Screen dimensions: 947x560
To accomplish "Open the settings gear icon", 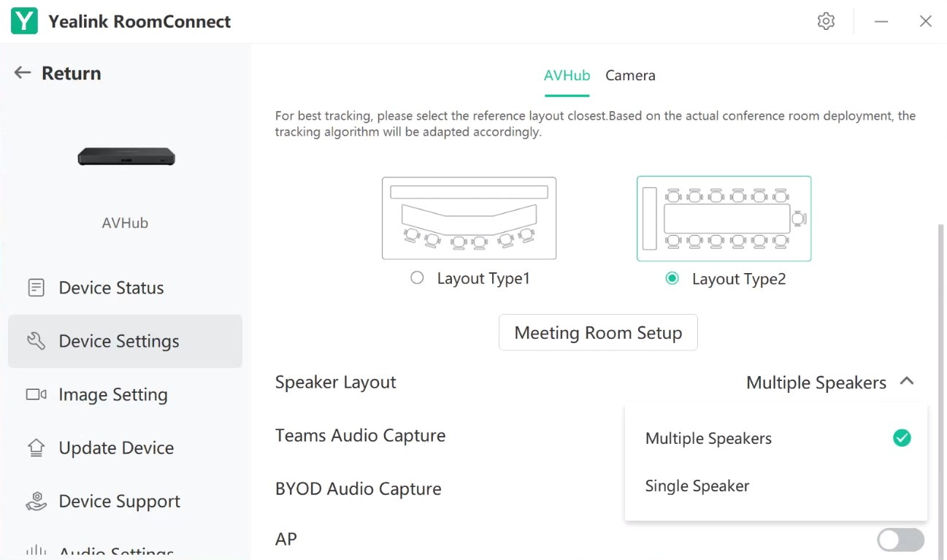I will (826, 21).
